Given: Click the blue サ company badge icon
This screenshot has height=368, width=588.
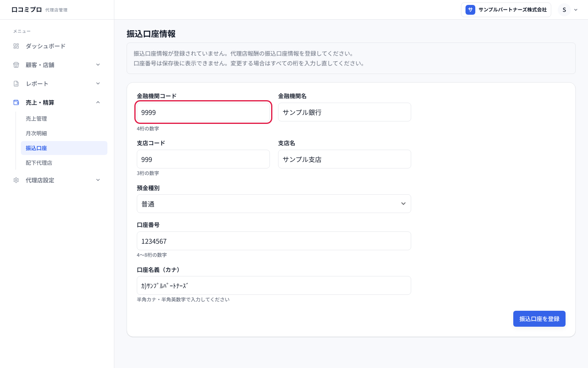Looking at the screenshot, I should (x=470, y=10).
